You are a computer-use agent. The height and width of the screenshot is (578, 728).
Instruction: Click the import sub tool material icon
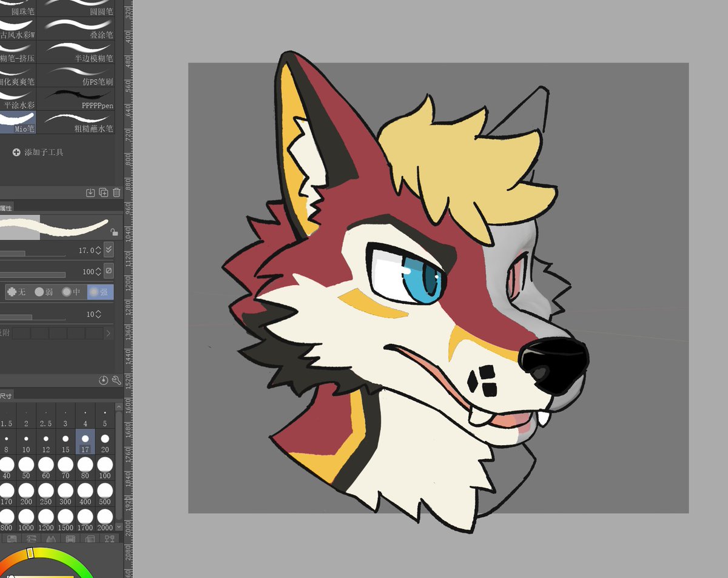point(90,192)
